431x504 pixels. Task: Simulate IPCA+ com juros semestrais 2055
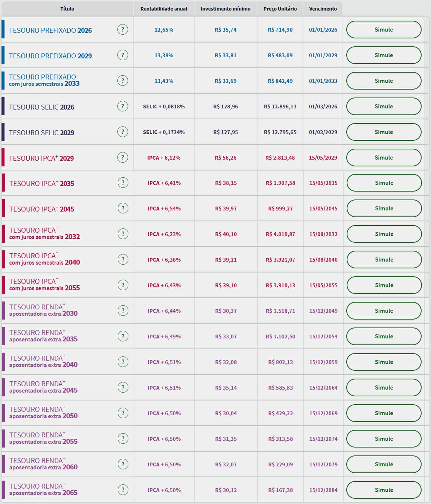pos(384,285)
